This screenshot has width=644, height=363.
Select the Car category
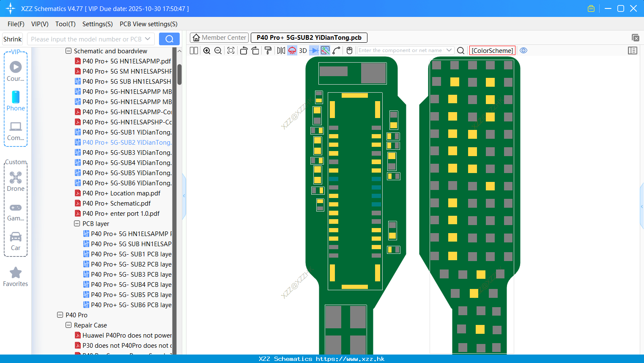(16, 241)
